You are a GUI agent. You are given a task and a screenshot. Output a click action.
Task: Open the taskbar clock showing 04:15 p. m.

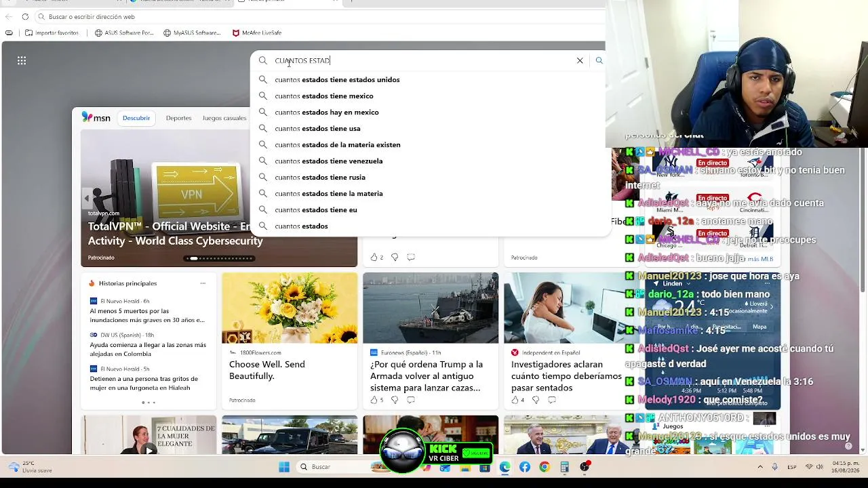coord(846,467)
